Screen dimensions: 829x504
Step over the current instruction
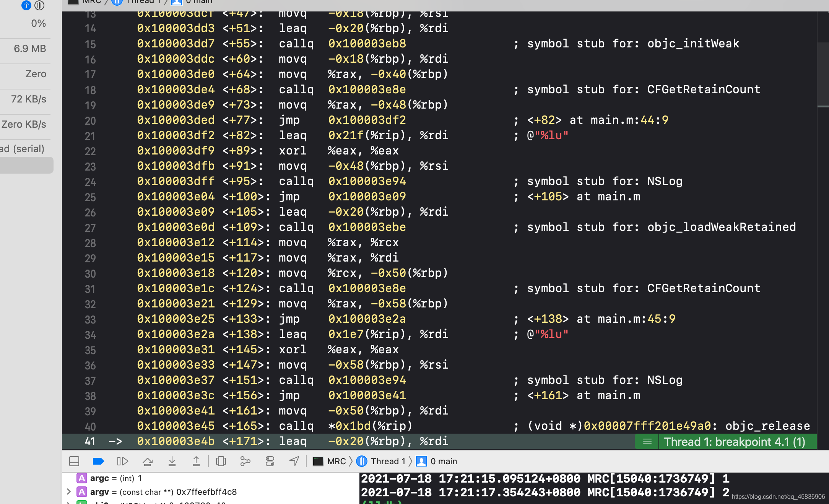tap(148, 461)
